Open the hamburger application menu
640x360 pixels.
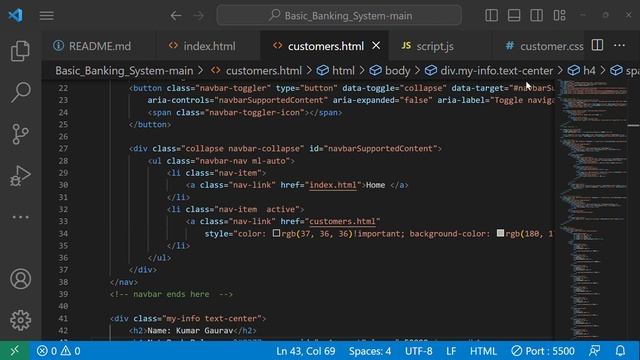(x=47, y=16)
